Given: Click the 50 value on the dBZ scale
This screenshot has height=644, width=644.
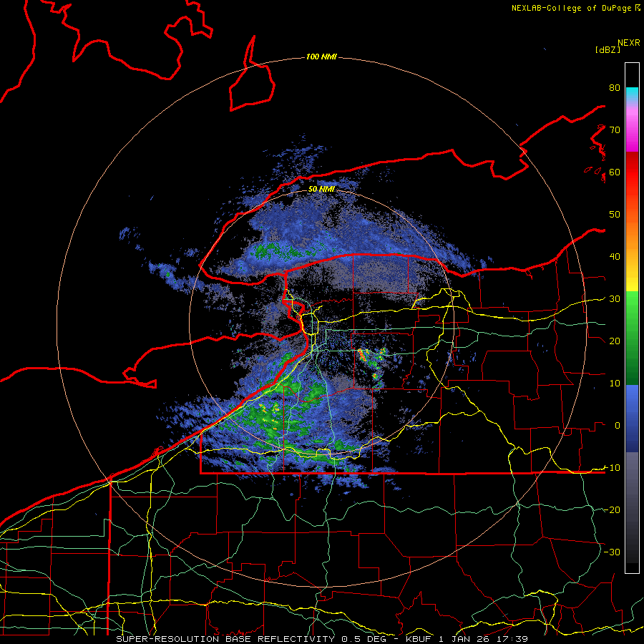Looking at the screenshot, I should click(x=615, y=215).
